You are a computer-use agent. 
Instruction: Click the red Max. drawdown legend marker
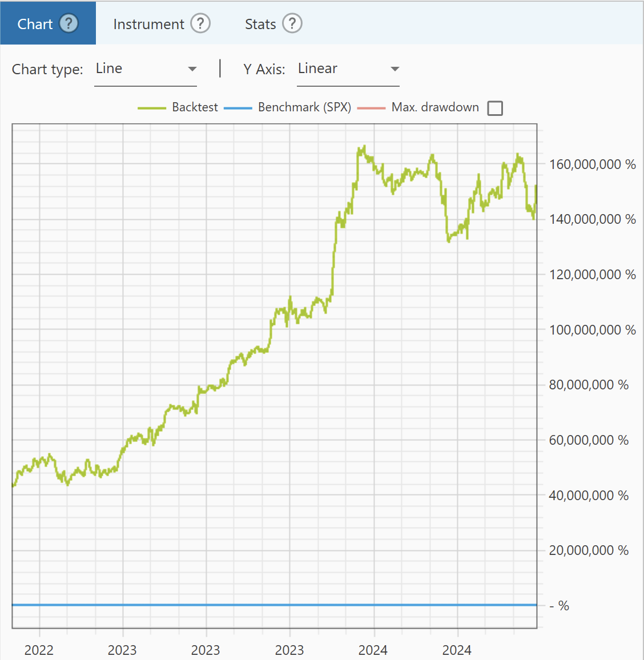coord(371,108)
